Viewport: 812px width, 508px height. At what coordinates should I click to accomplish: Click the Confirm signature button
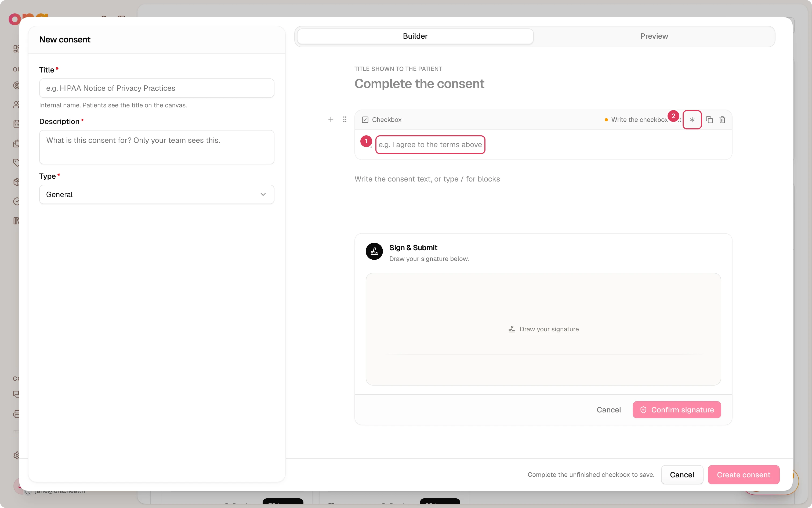click(x=676, y=409)
